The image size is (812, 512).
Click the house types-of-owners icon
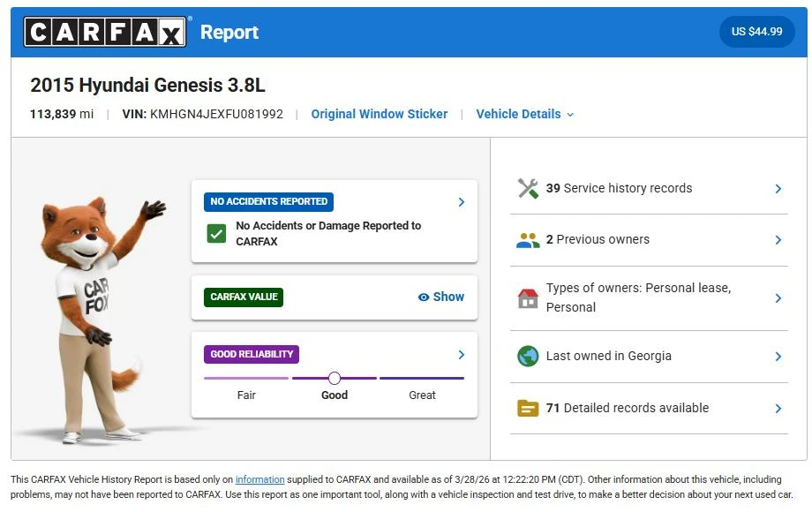pos(528,298)
